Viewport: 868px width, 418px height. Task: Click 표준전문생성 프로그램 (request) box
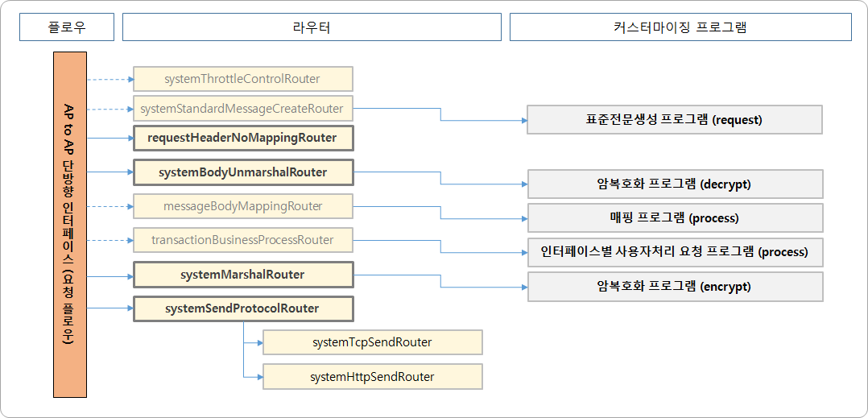click(x=674, y=119)
